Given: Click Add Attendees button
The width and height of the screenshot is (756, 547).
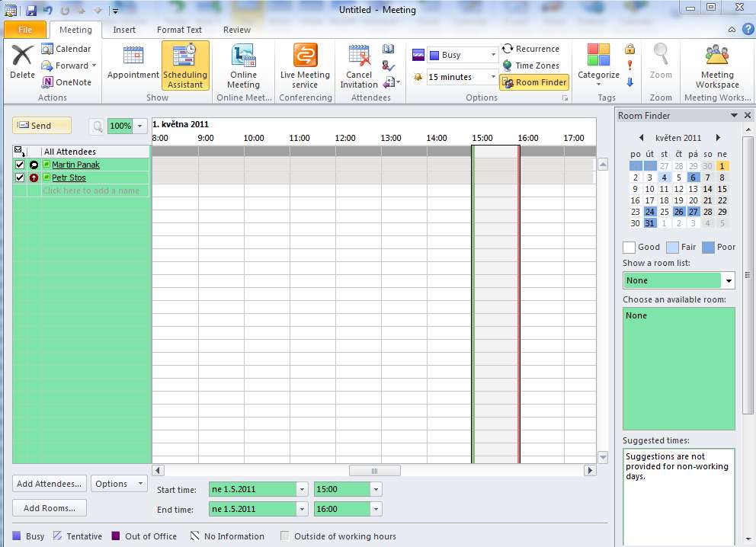Looking at the screenshot, I should pyautogui.click(x=50, y=483).
